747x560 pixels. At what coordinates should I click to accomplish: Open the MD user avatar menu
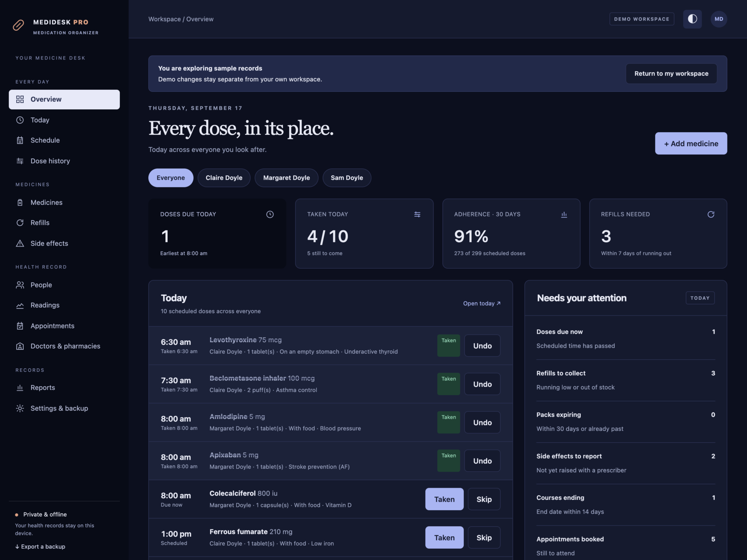click(x=719, y=19)
